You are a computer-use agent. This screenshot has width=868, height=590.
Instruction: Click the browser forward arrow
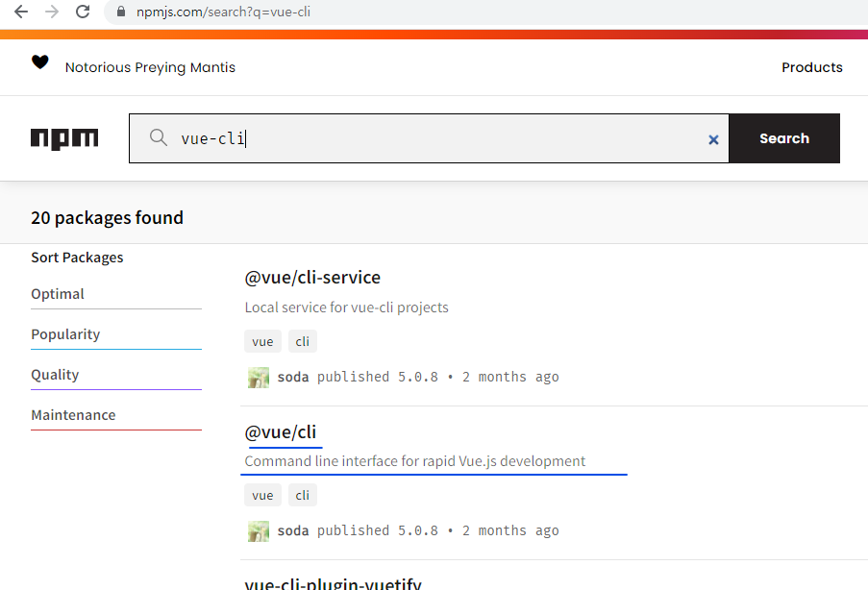(52, 12)
